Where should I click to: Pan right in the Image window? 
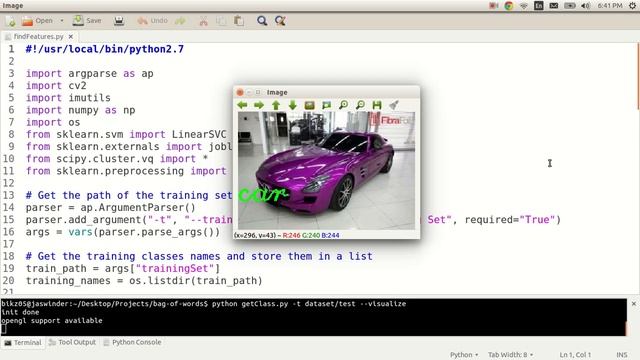click(259, 105)
